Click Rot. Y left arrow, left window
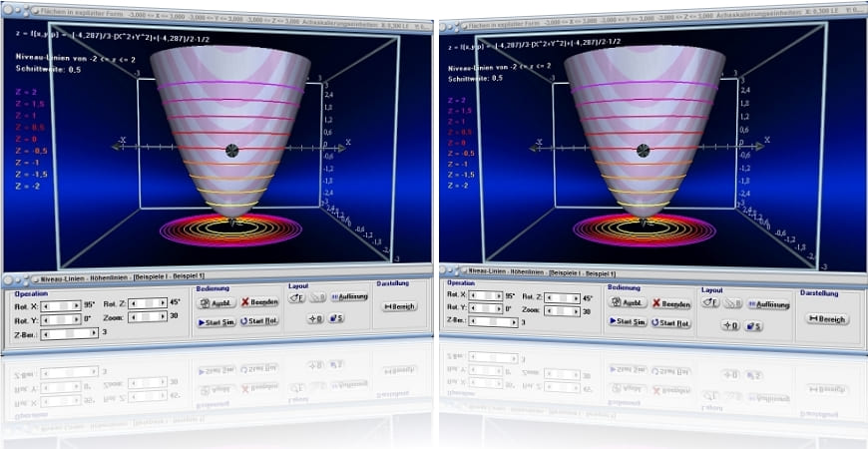The width and height of the screenshot is (868, 449). (x=45, y=320)
